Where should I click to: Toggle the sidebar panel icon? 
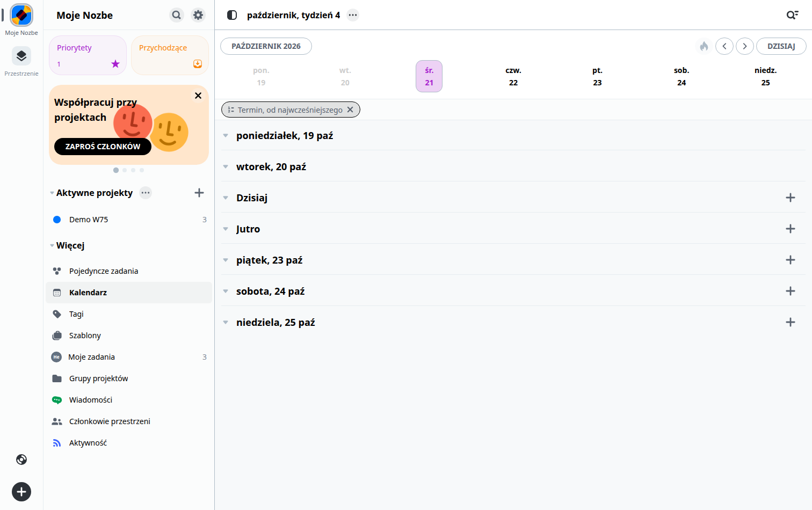232,15
